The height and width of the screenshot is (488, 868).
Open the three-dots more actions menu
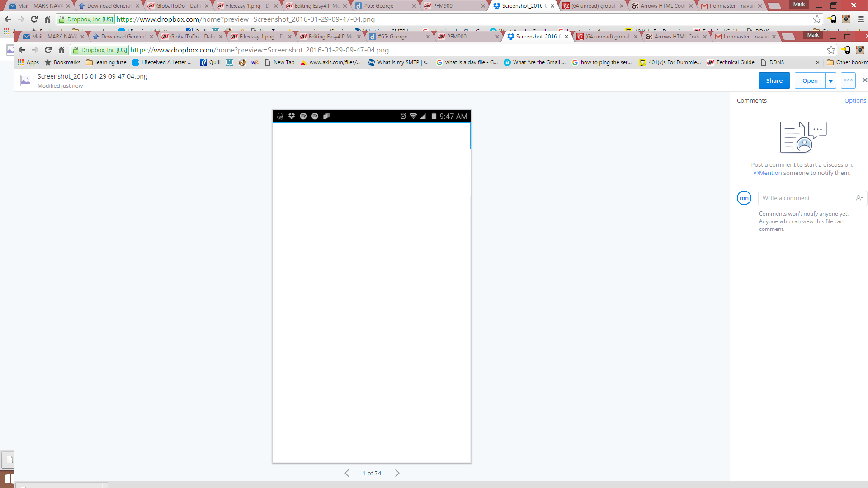click(848, 80)
